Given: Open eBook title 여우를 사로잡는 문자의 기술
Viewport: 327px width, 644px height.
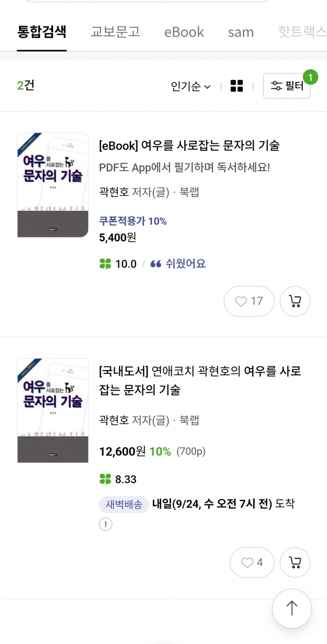Looking at the screenshot, I should [x=190, y=146].
